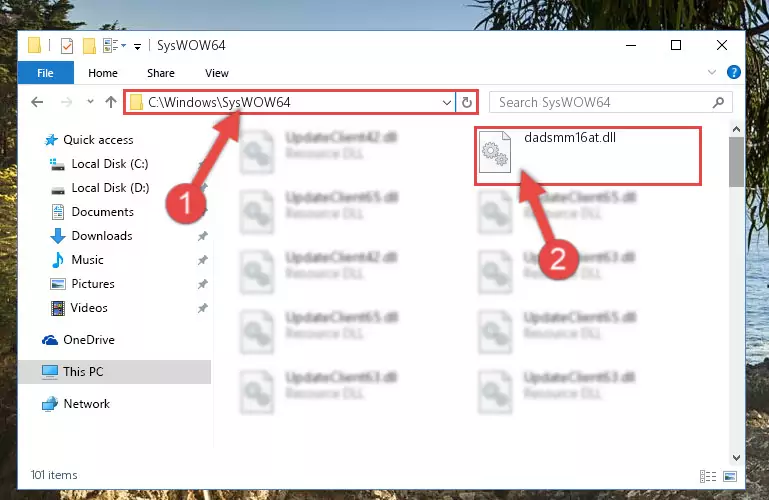Click the Properties icon in quick access toolbar
Viewport: 769px width, 500px height.
pos(67,46)
